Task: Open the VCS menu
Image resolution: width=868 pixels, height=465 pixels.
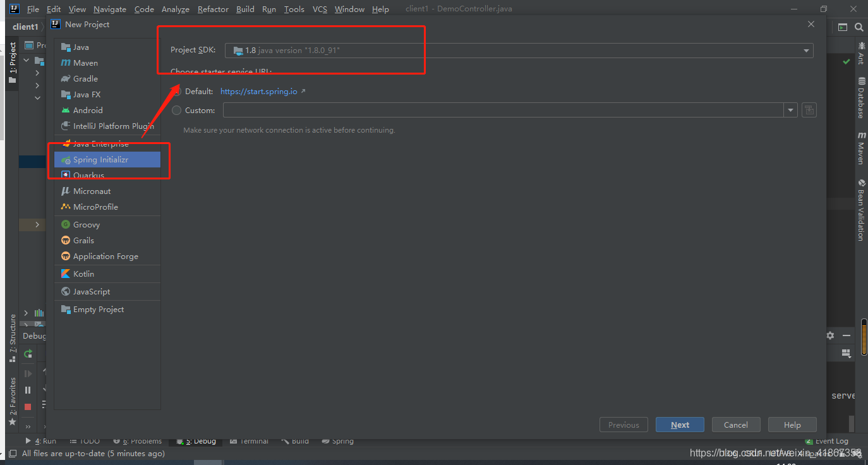Action: click(320, 9)
